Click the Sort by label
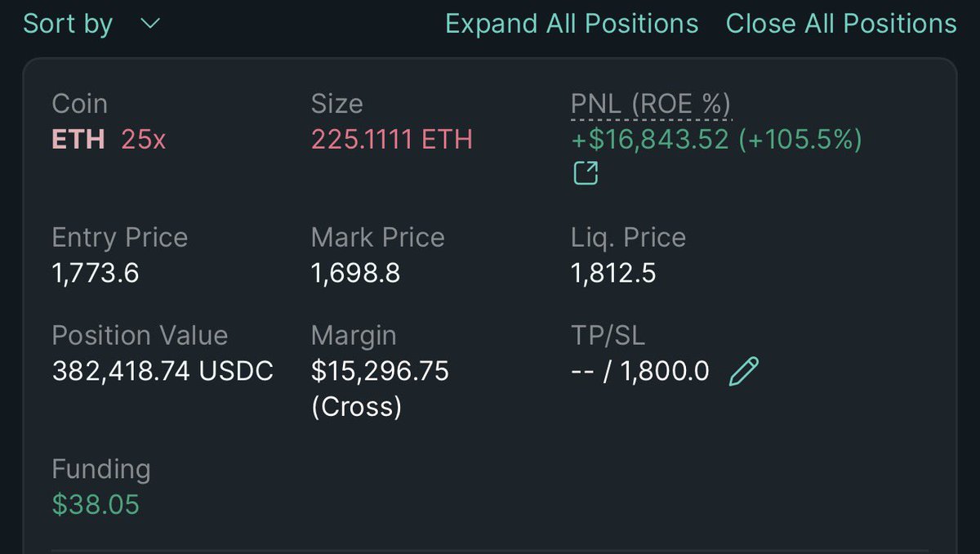The height and width of the screenshot is (554, 980). click(68, 24)
